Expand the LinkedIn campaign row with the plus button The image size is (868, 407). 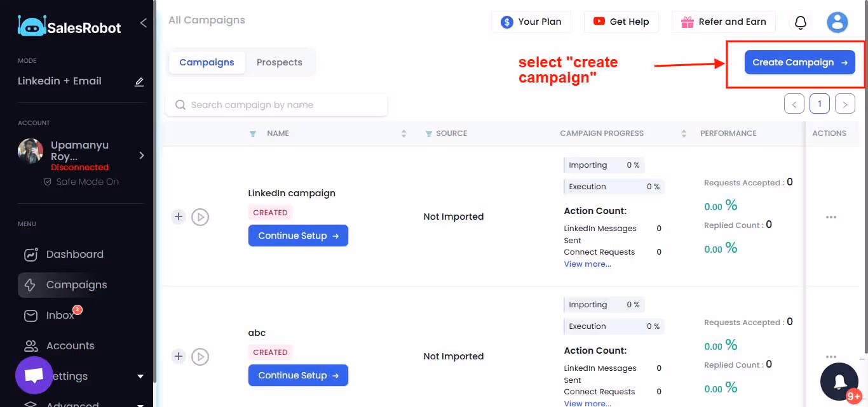(x=178, y=217)
